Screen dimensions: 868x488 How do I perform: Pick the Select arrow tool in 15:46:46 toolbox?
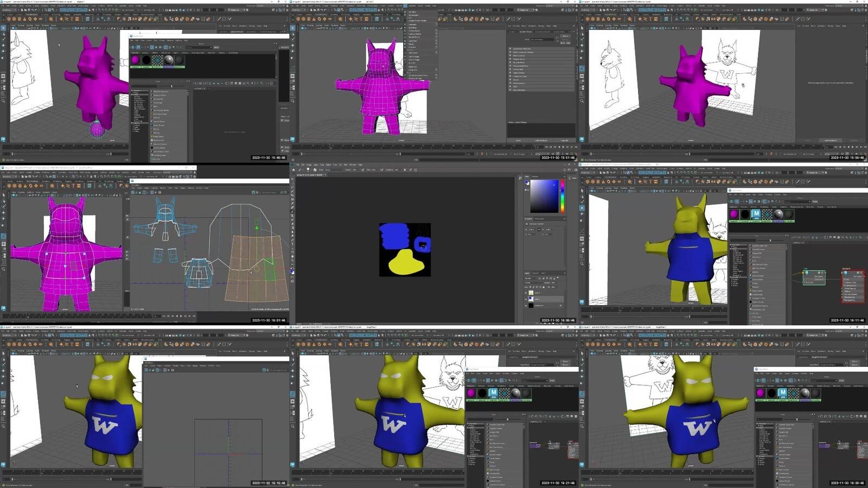(3, 28)
